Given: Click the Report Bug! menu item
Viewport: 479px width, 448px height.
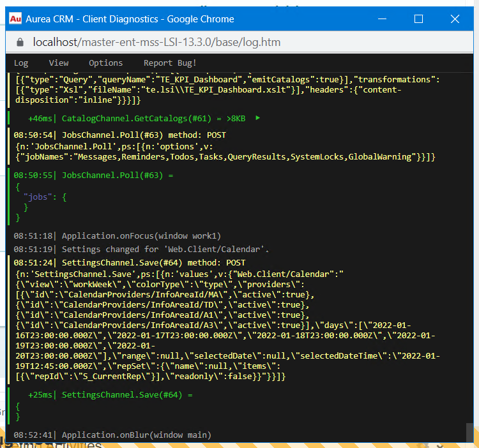Looking at the screenshot, I should (x=170, y=63).
